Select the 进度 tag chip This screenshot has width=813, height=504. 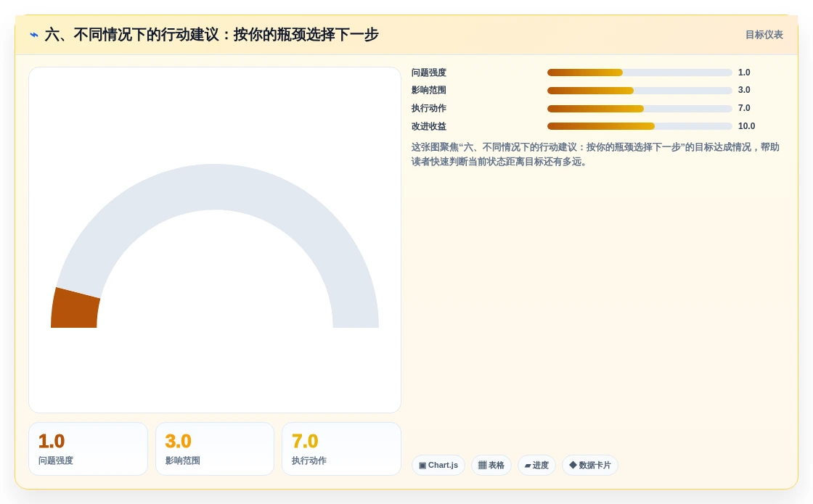[536, 465]
